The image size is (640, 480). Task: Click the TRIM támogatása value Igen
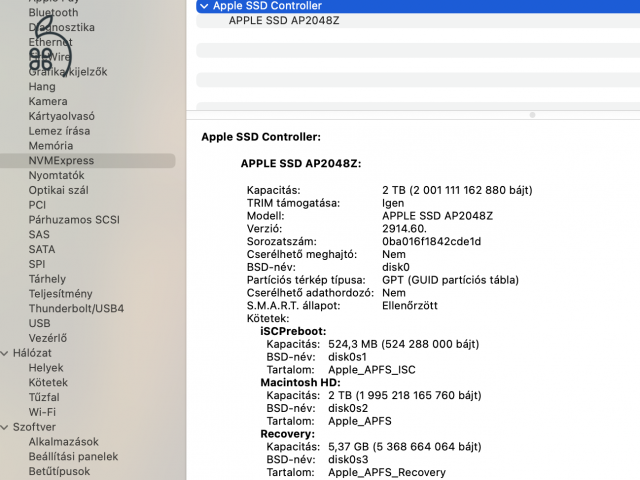[x=393, y=203]
